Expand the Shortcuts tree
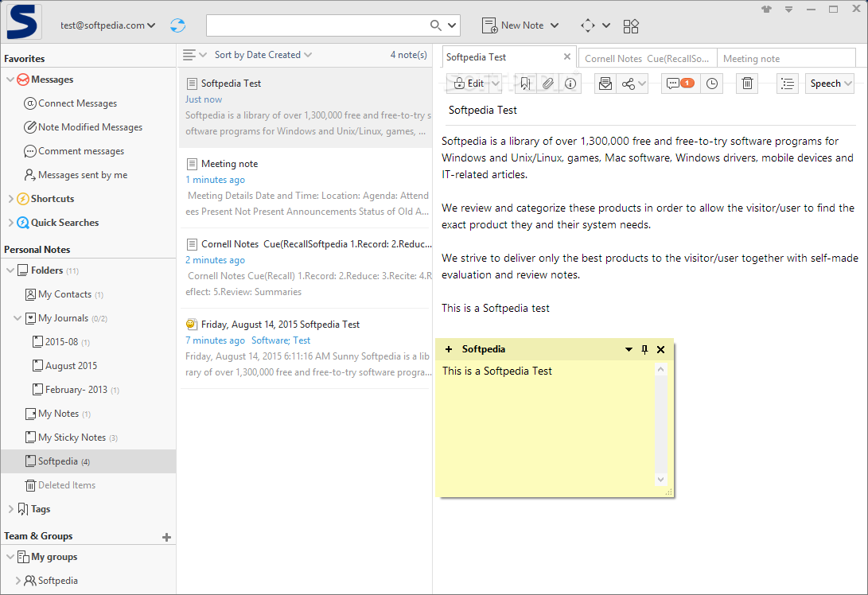 click(10, 199)
